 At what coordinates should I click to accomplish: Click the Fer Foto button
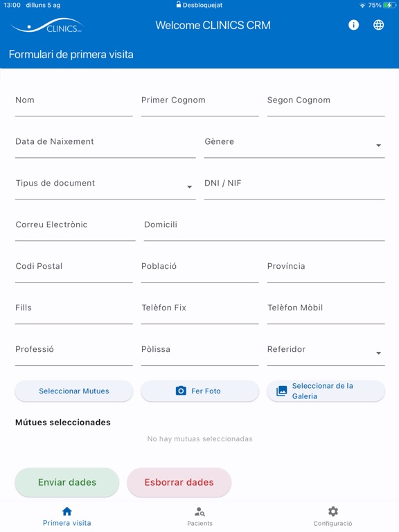click(x=199, y=391)
